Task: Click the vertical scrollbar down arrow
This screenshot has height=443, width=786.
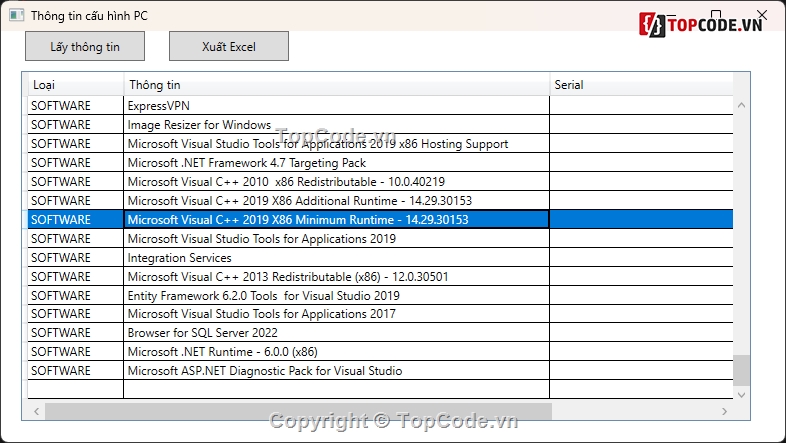Action: [x=741, y=395]
